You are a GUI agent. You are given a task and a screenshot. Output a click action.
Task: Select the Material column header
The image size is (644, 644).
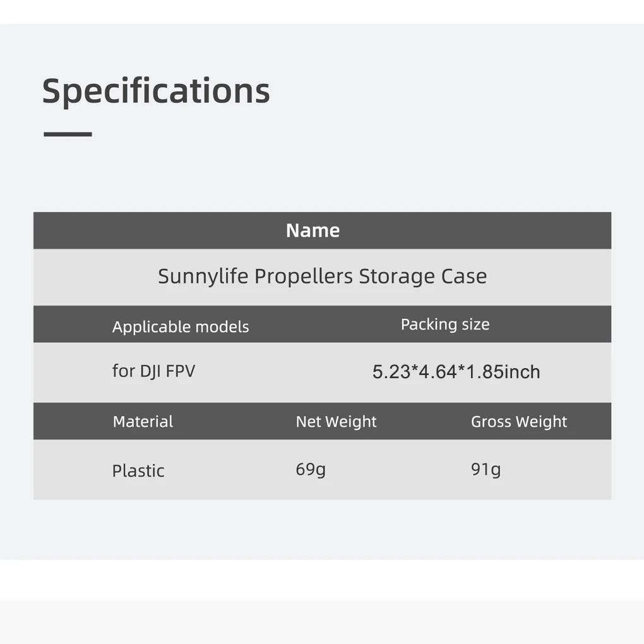pos(143,422)
